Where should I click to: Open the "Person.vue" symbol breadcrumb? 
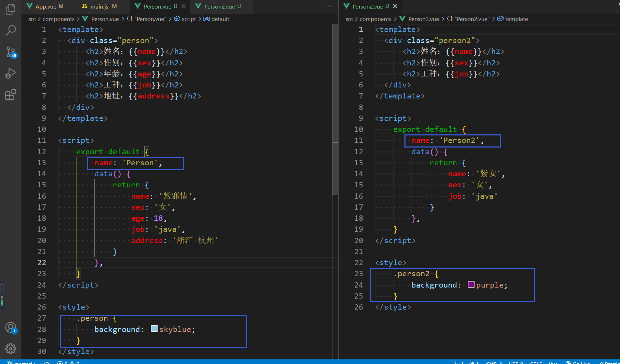pos(147,19)
